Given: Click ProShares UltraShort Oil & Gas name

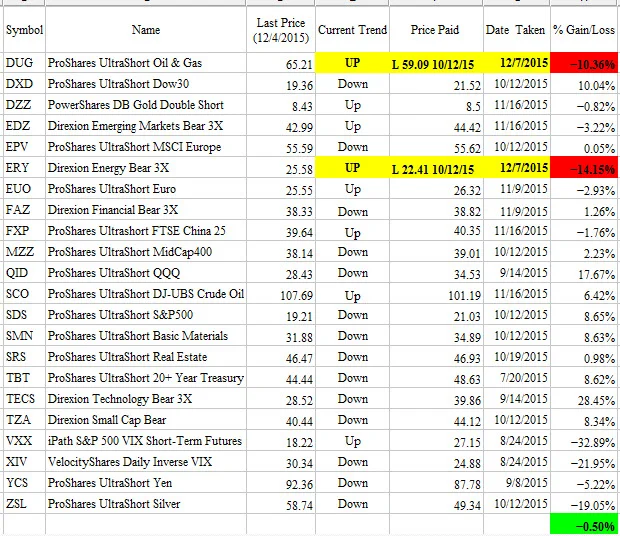Looking at the screenshot, I should [x=146, y=63].
